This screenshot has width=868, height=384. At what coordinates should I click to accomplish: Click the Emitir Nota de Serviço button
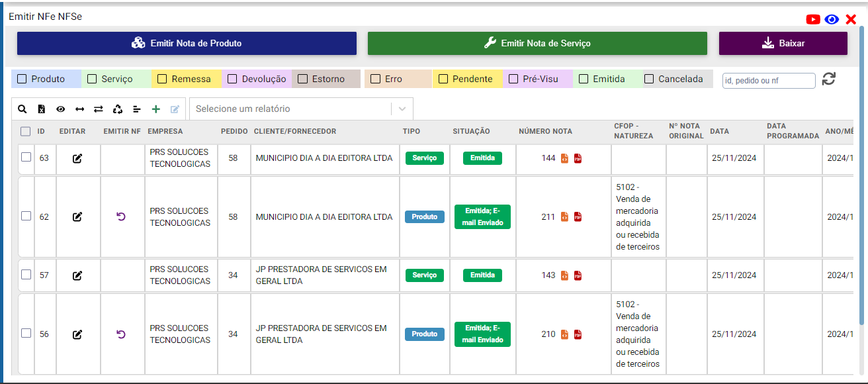coord(537,44)
